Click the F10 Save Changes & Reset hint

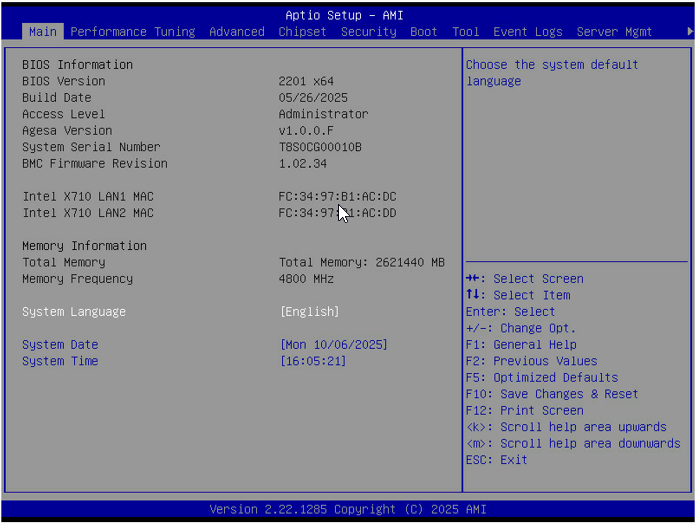click(552, 394)
